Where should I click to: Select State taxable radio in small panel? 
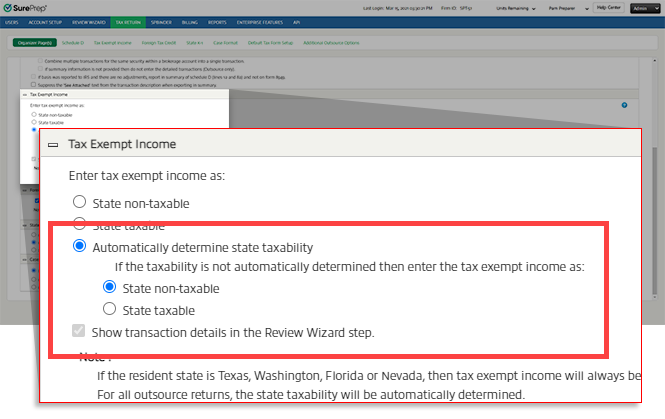(x=34, y=122)
